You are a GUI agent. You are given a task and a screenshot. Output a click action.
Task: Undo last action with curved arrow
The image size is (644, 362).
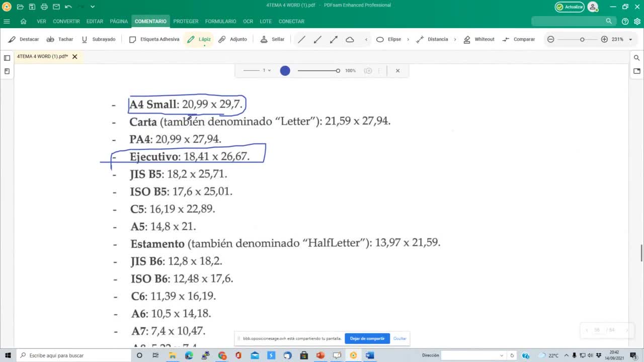[68, 7]
